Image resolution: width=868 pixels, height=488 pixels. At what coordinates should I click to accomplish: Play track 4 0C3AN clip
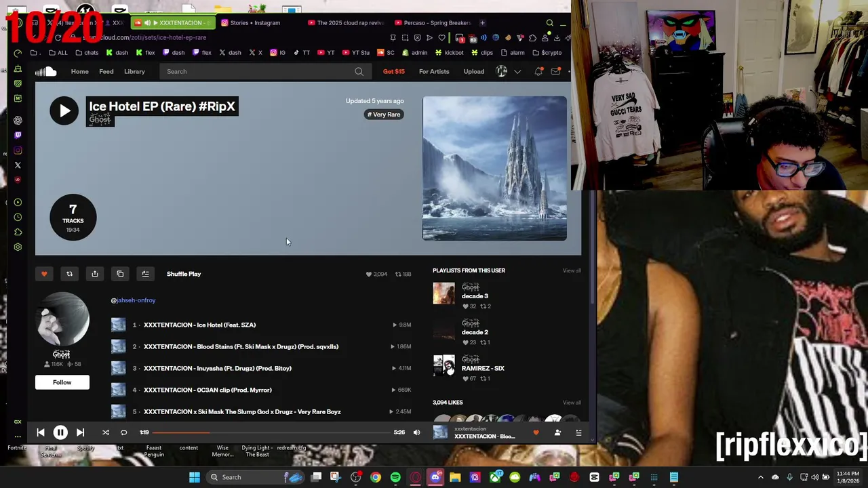click(208, 390)
